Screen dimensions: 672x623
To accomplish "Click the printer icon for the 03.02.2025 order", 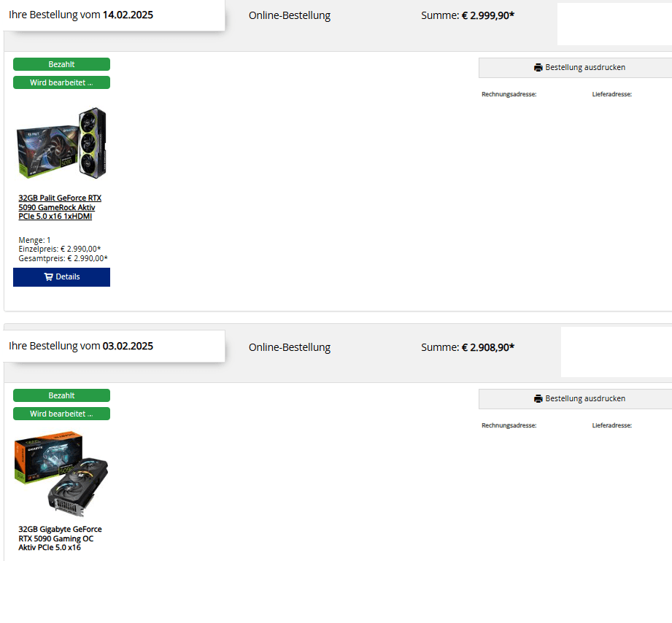I will tap(538, 399).
